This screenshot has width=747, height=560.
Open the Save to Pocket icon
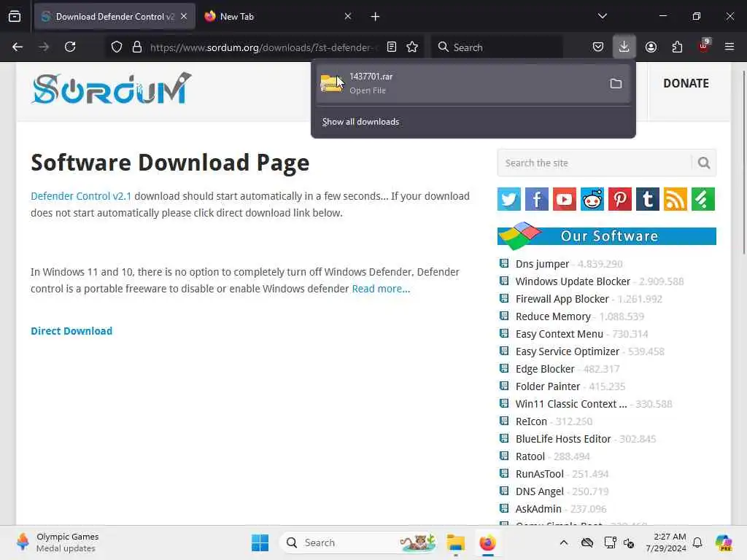[598, 47]
